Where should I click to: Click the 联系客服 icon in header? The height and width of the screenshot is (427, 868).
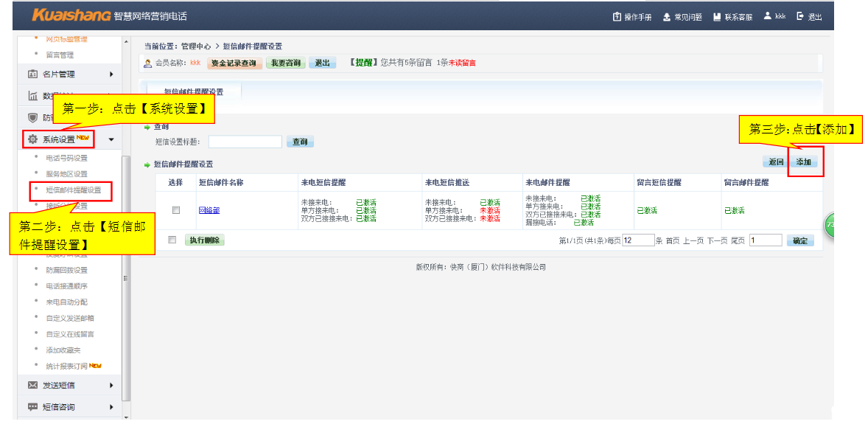point(717,17)
